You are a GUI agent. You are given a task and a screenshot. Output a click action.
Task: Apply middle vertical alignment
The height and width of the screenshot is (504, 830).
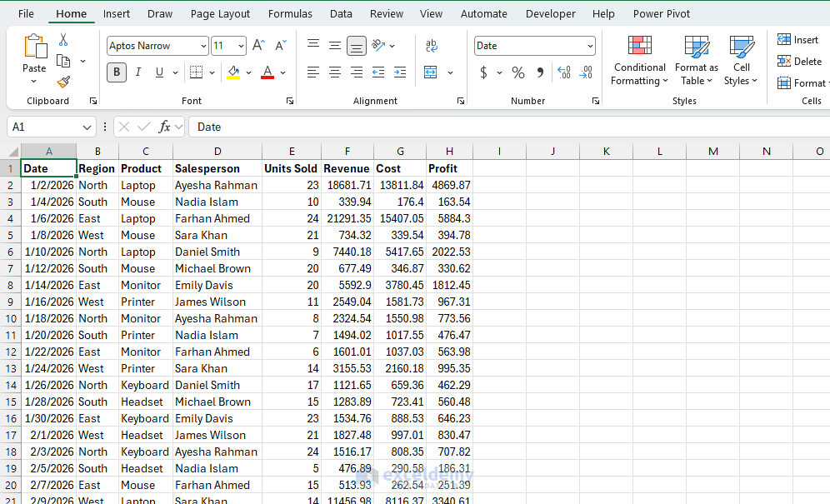coord(335,46)
